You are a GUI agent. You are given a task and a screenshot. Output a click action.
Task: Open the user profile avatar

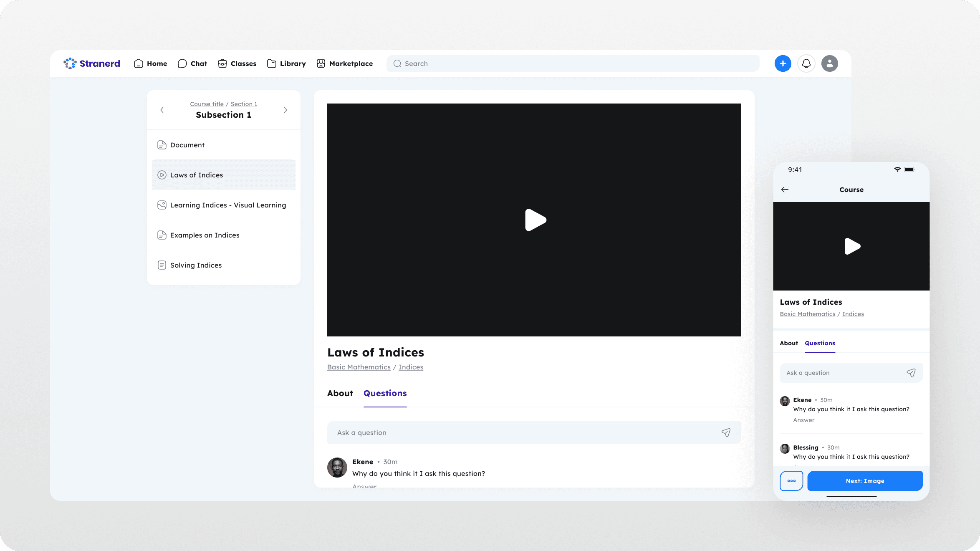coord(829,63)
